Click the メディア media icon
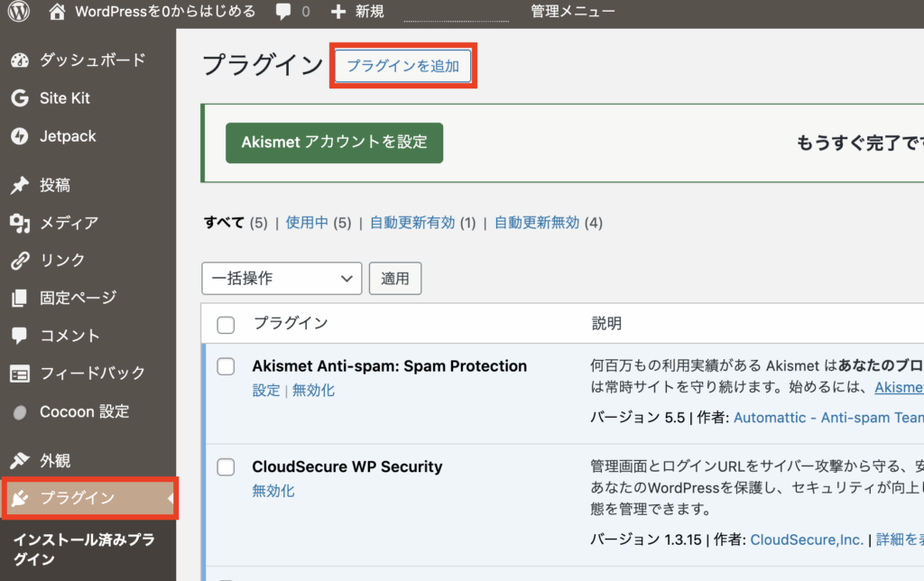924x581 pixels. tap(20, 223)
